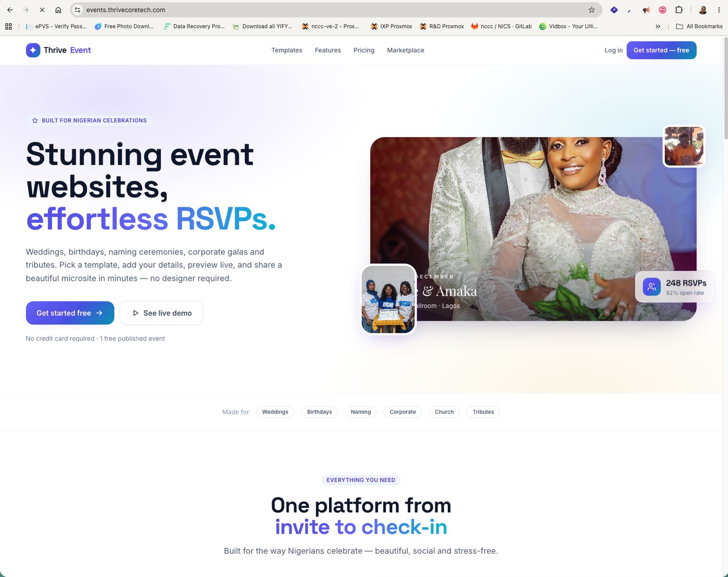Screen dimensions: 728x577
Task: Open the Marketplace nav item
Action: pyautogui.click(x=405, y=50)
